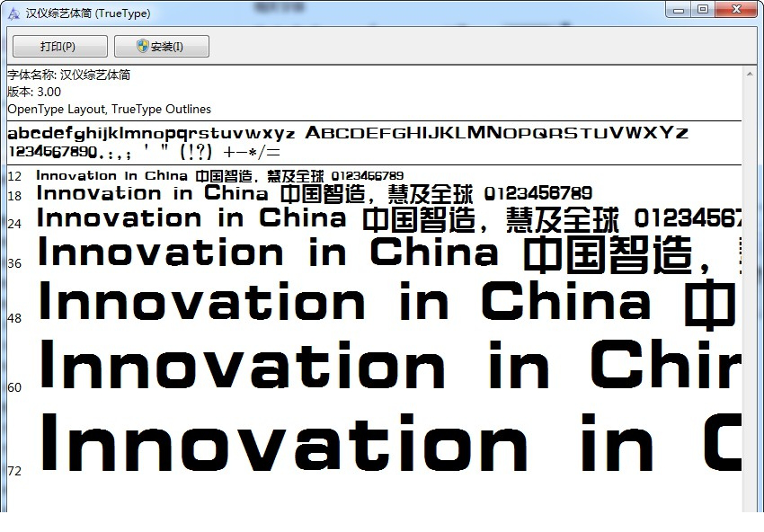Click the 安装(I) install button
Image resolution: width=764 pixels, height=532 pixels.
[162, 47]
